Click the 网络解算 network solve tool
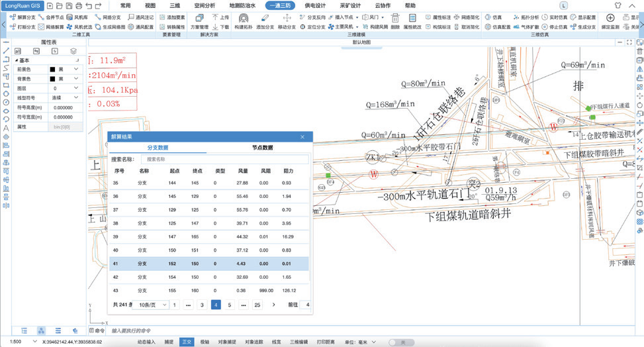Image resolution: width=644 pixels, height=347 pixels. click(51, 26)
